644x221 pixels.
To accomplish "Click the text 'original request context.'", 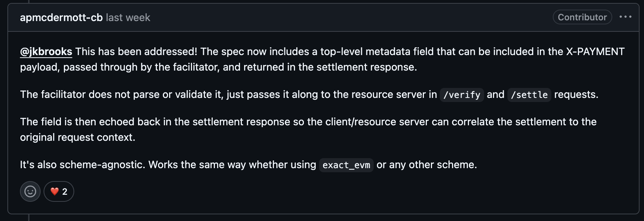I will [x=78, y=137].
